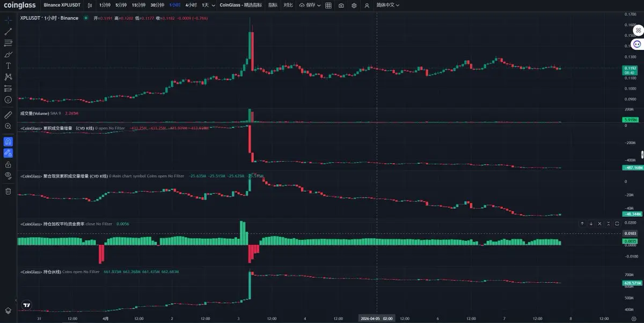Open the 指标 indicators dialog
The image size is (644, 323).
(x=273, y=5)
